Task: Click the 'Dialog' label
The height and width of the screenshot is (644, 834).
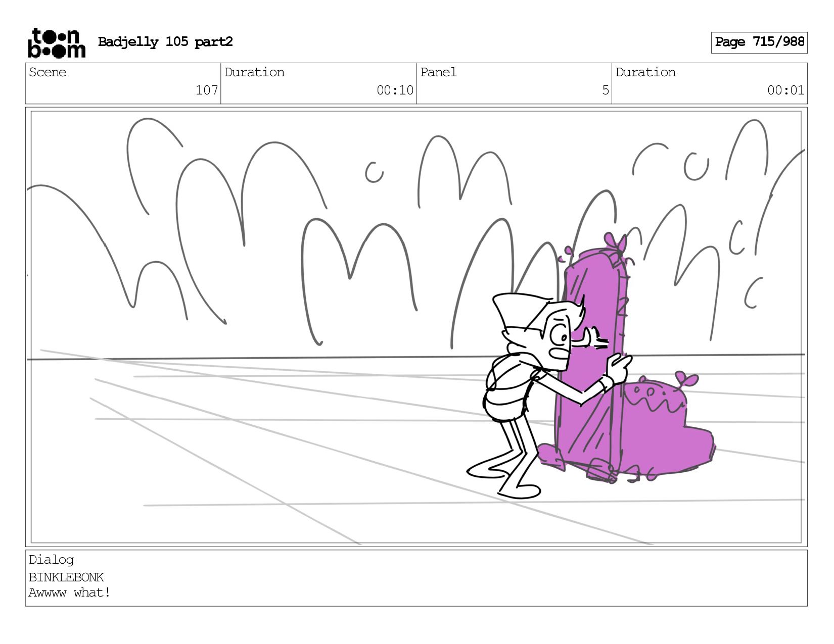Action: coord(52,560)
